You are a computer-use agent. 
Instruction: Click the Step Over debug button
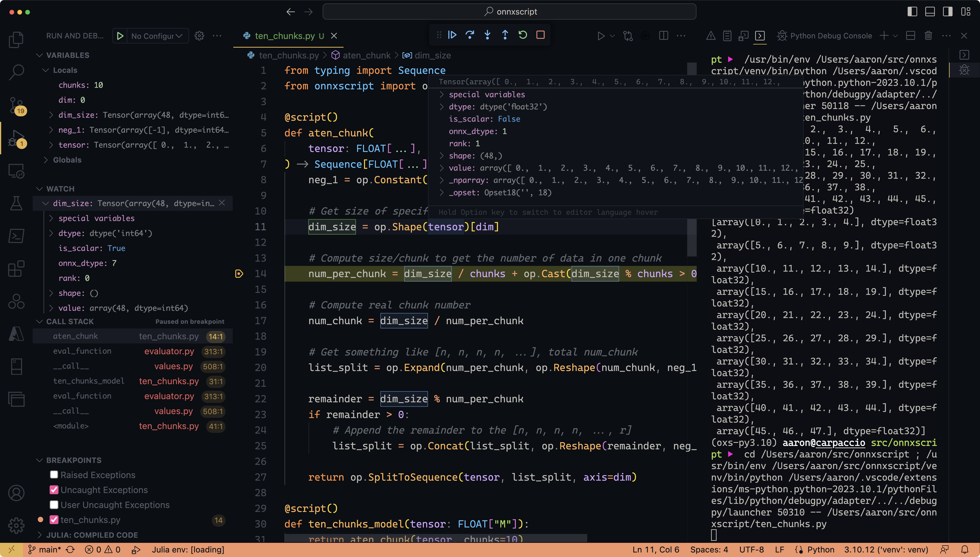(x=470, y=35)
